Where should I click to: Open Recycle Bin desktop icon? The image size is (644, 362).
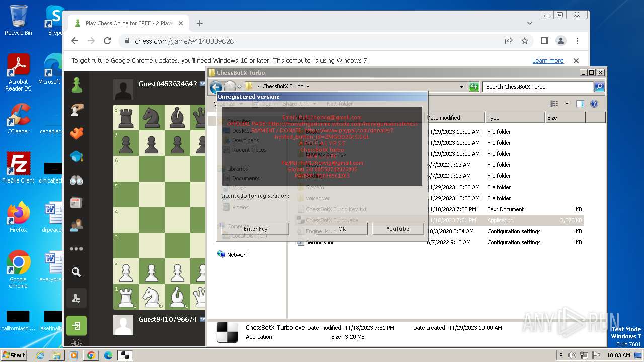click(18, 20)
